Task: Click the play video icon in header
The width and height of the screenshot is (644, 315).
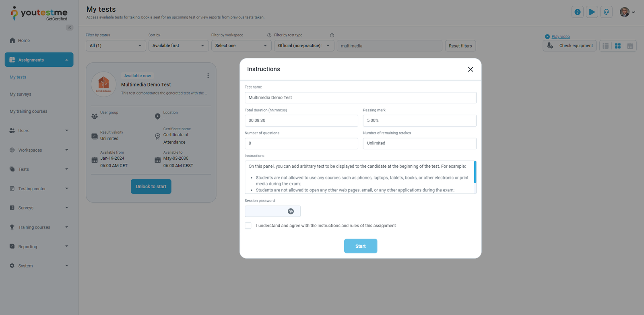Action: point(592,12)
